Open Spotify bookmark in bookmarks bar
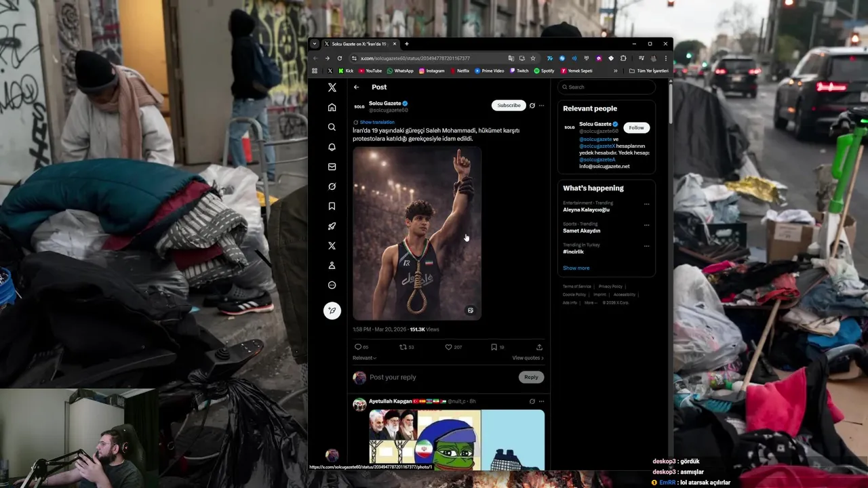This screenshot has height=488, width=868. point(544,70)
